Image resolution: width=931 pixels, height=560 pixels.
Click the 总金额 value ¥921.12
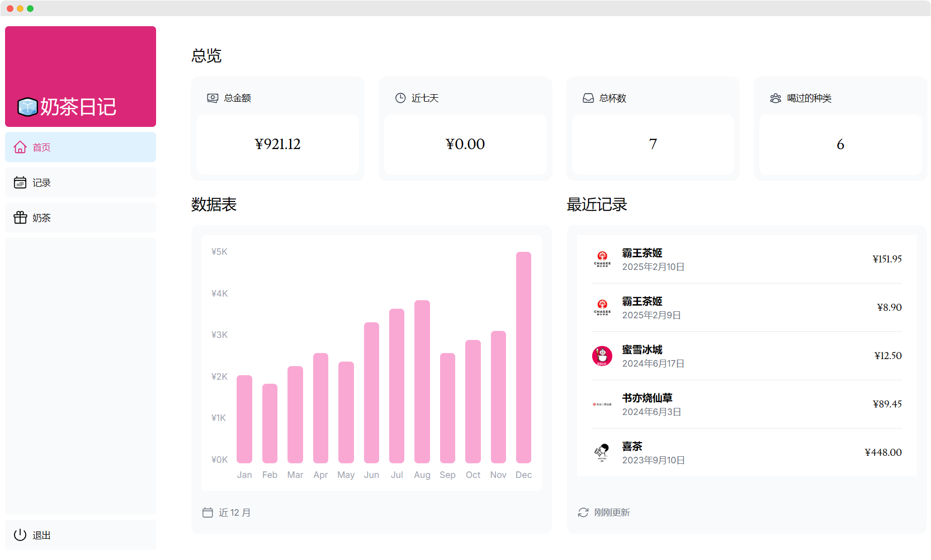pyautogui.click(x=277, y=144)
